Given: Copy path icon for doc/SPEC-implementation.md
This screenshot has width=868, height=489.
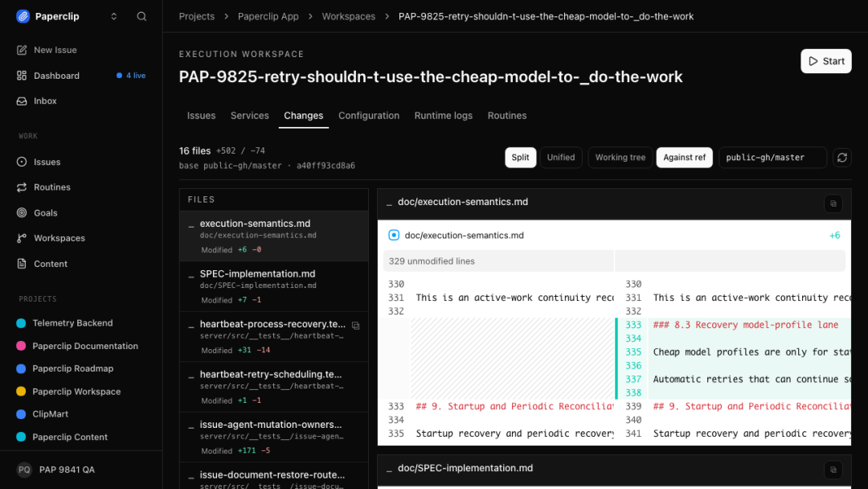Looking at the screenshot, I should [833, 470].
